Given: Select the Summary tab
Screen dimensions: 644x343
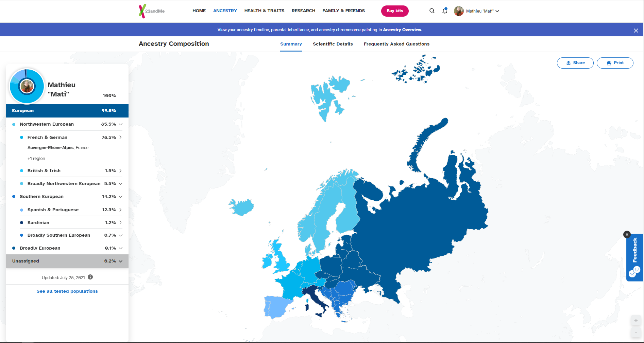Looking at the screenshot, I should point(291,44).
